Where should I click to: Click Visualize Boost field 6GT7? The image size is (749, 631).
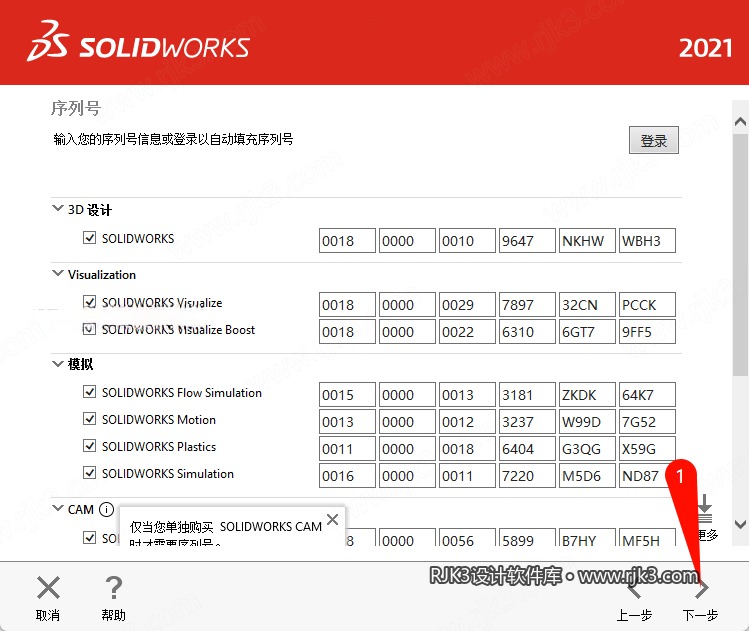tap(587, 332)
